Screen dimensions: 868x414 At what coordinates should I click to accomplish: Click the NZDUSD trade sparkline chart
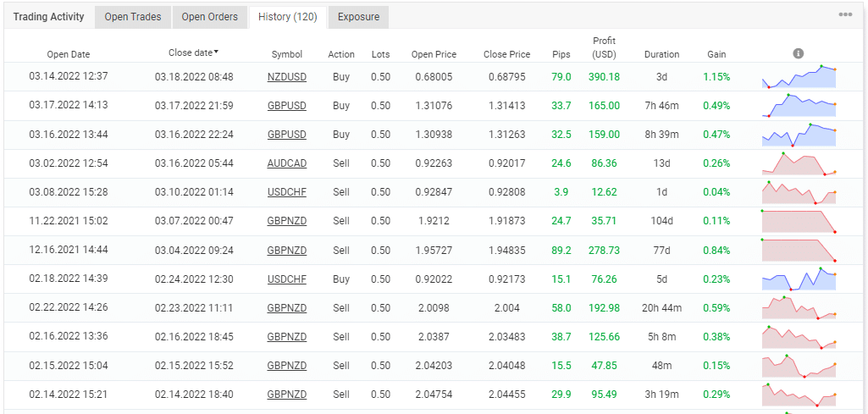799,76
